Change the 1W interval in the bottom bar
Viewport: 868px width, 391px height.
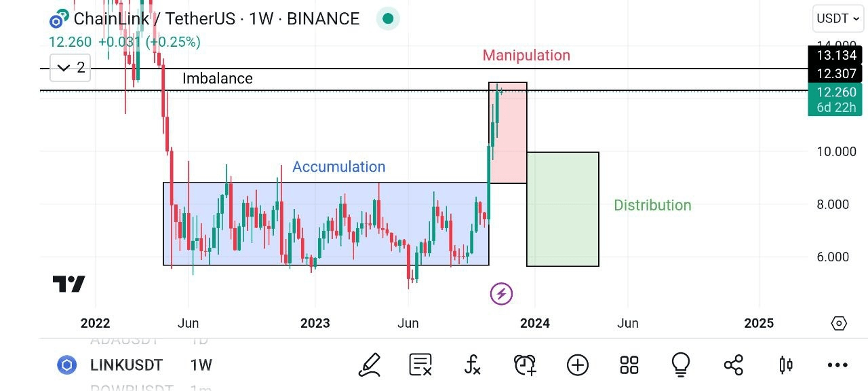(201, 365)
